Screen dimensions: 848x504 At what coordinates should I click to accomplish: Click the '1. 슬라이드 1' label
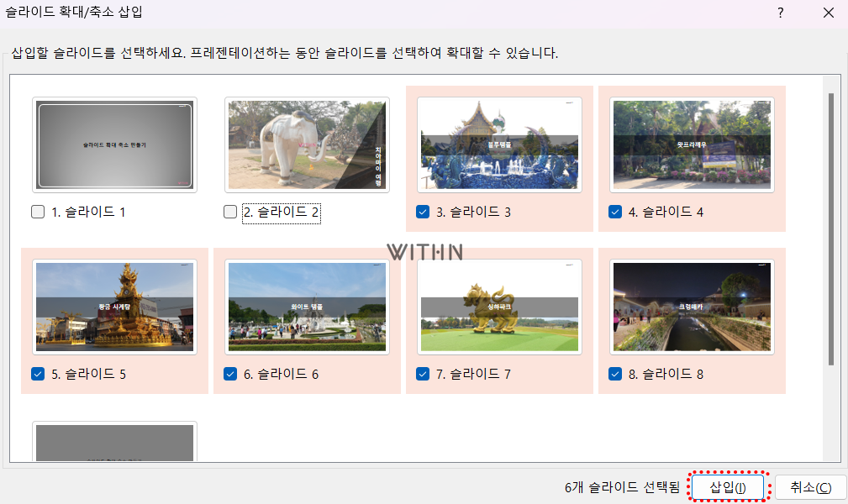pos(88,212)
